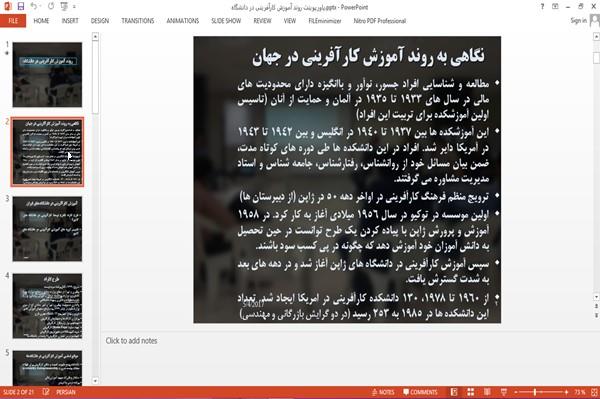Image resolution: width=600 pixels, height=399 pixels.
Task: Go to the next slide using the double-arrow button
Action: click(x=596, y=315)
